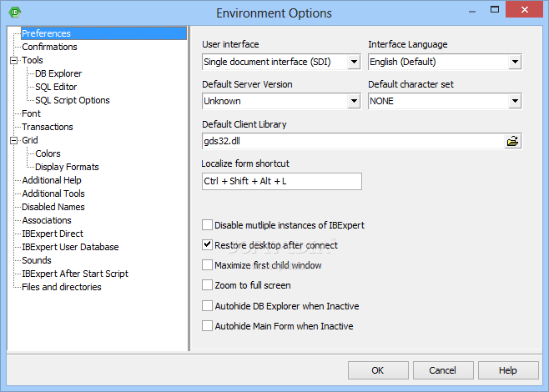
Task: Select Additional Help in tree
Action: [52, 180]
